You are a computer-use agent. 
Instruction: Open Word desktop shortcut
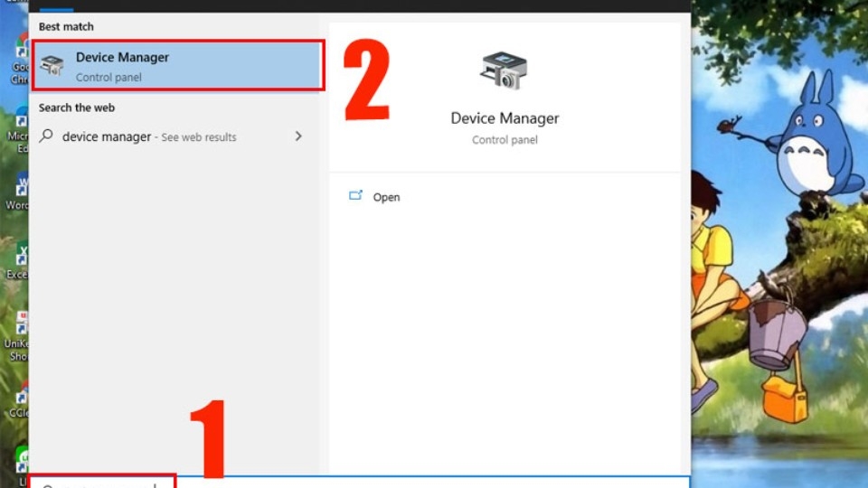(18, 192)
